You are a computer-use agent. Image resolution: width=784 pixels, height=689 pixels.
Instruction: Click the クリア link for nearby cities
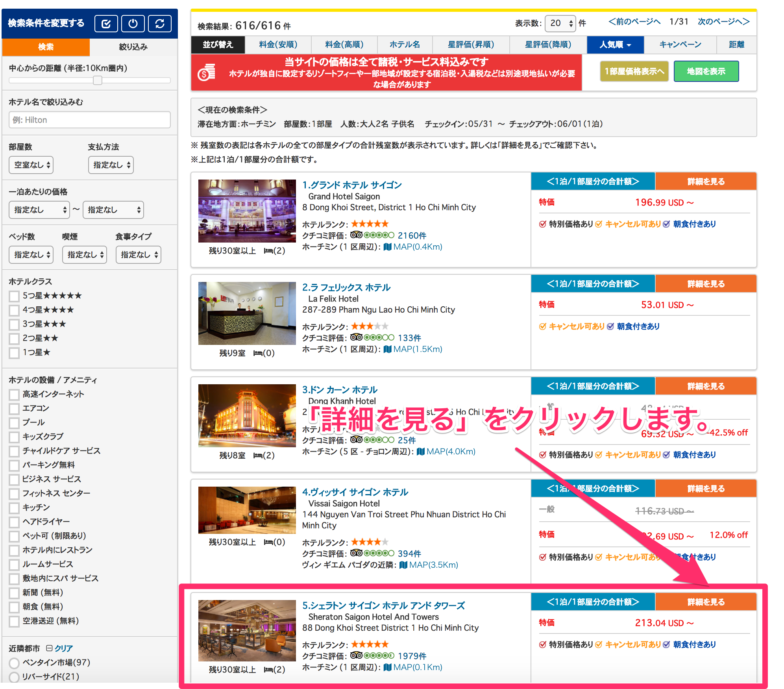63,648
